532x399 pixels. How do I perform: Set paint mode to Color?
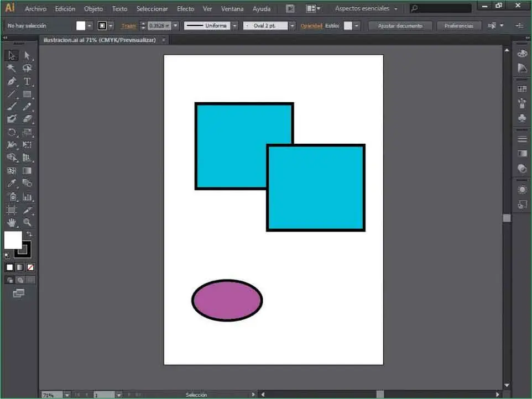point(10,267)
